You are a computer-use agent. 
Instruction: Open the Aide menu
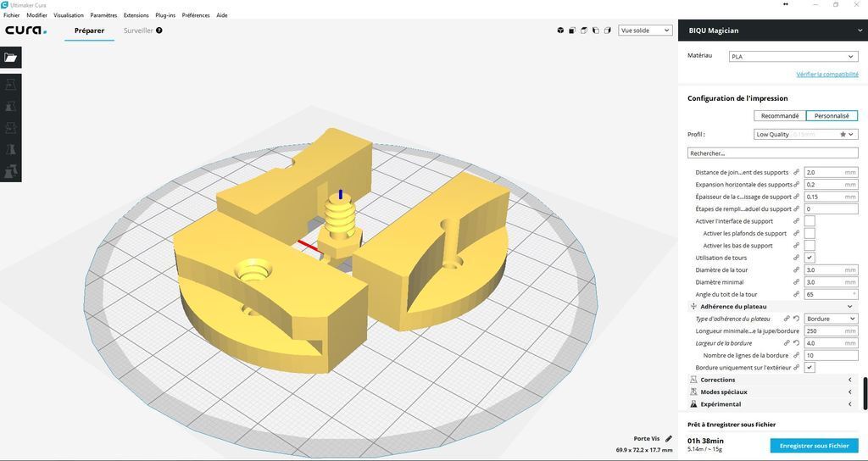pyautogui.click(x=222, y=15)
